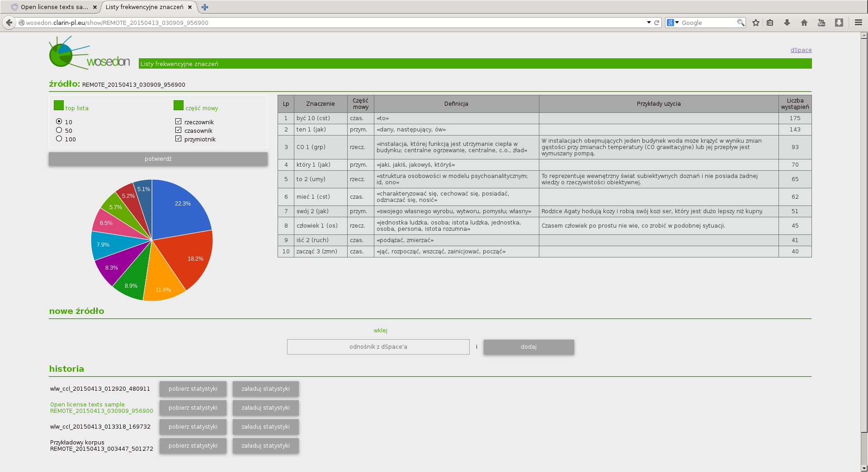
Task: Click the Liczba wystąpień column header
Action: point(795,104)
